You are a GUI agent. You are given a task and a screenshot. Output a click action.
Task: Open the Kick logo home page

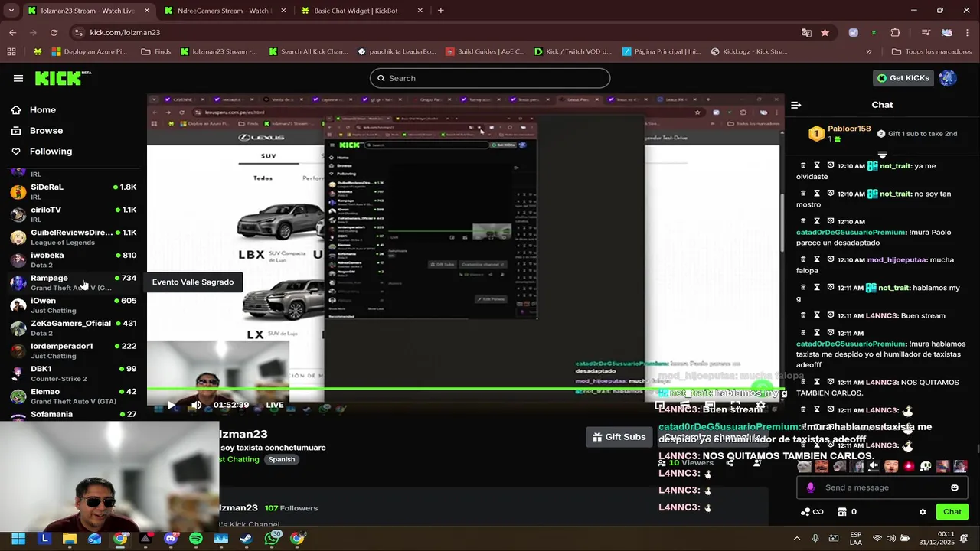pos(63,78)
